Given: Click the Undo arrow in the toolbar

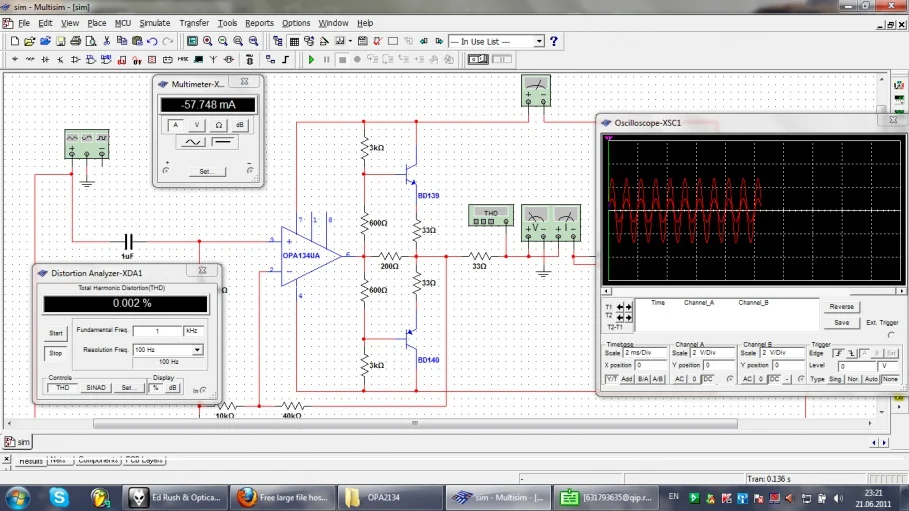Looking at the screenshot, I should [152, 42].
